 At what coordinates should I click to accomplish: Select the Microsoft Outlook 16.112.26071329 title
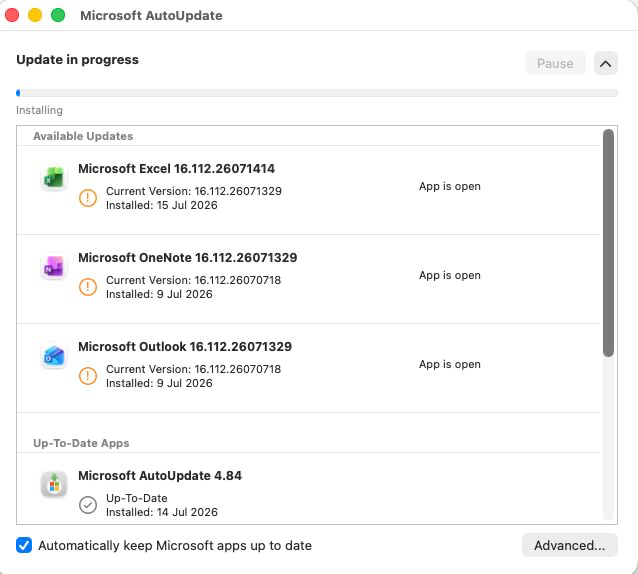185,347
